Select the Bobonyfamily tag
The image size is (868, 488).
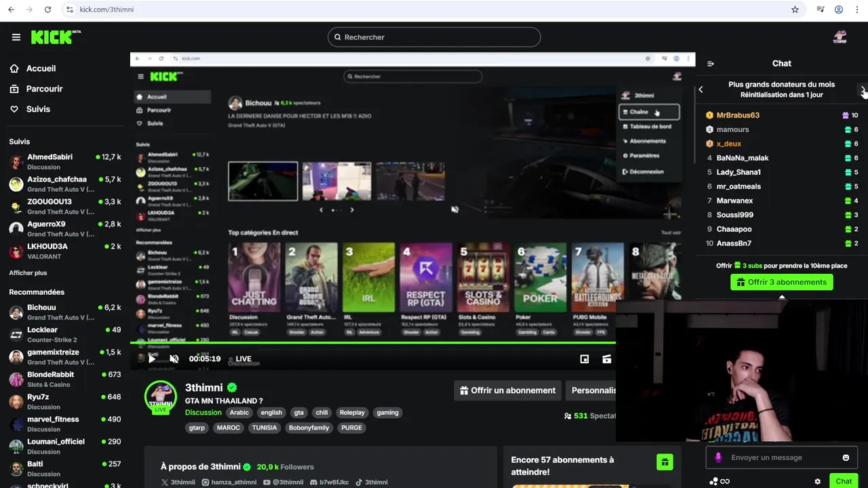309,428
